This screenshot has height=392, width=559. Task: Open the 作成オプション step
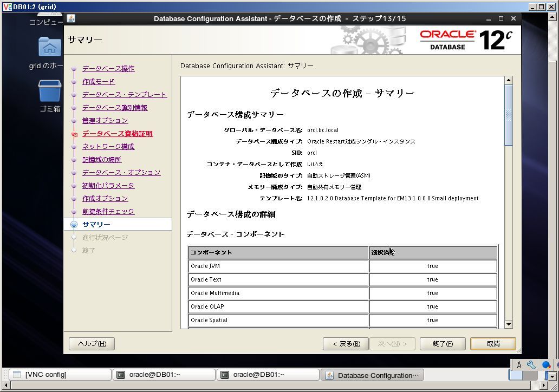point(105,199)
